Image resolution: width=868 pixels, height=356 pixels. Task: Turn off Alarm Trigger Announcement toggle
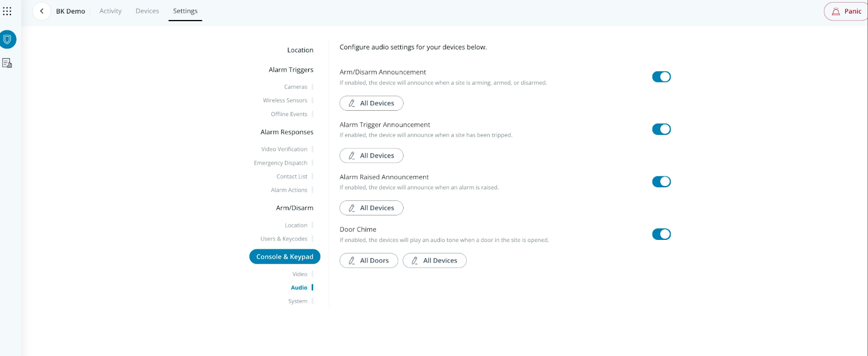point(661,129)
